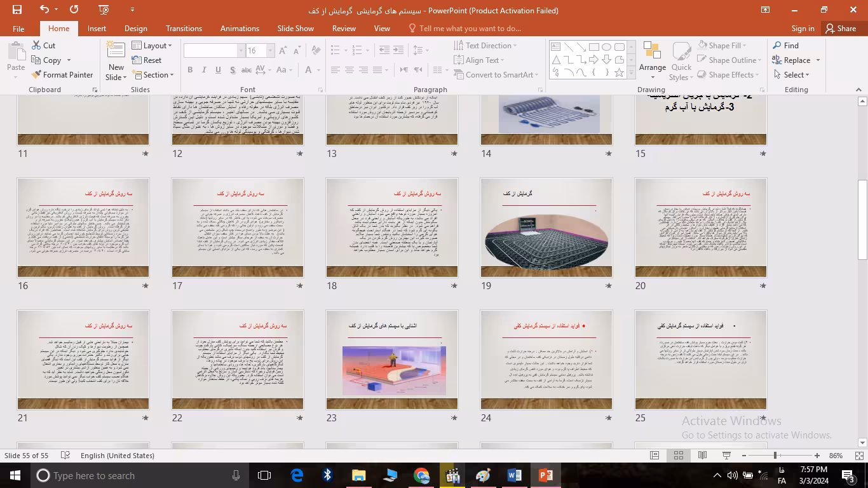This screenshot has height=488, width=868.
Task: Open the Text Direction dropdown
Action: 485,46
